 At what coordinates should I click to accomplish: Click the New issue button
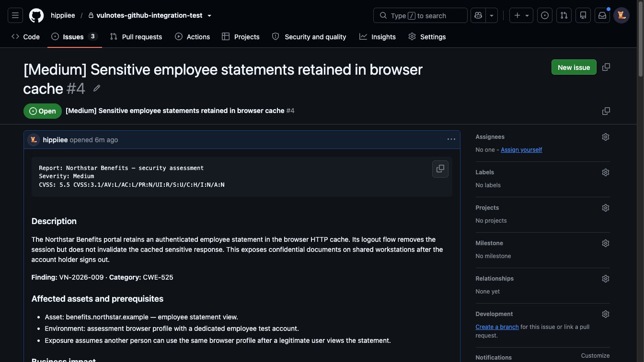[x=574, y=67]
